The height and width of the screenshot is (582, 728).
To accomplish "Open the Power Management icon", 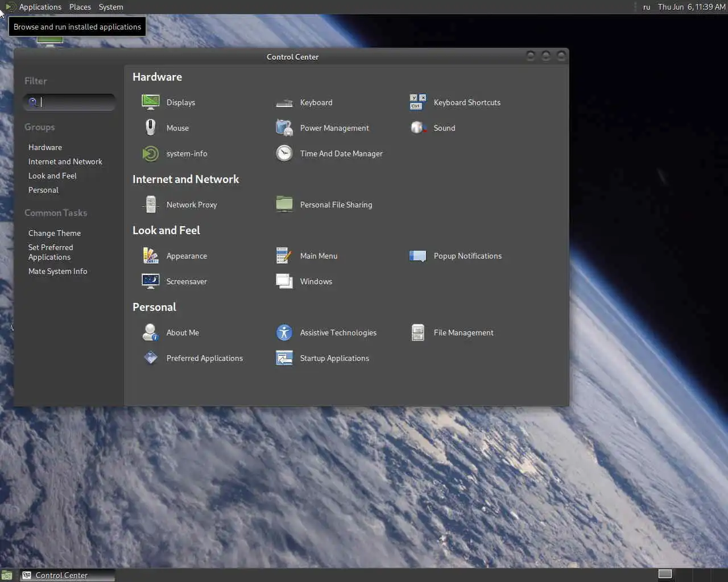I will (x=284, y=128).
